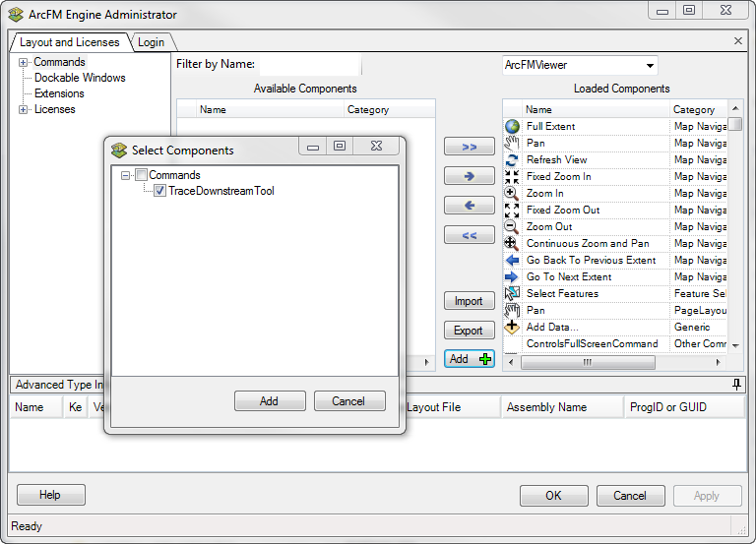Image resolution: width=756 pixels, height=544 pixels.
Task: Click the main window Cancel button
Action: 630,496
